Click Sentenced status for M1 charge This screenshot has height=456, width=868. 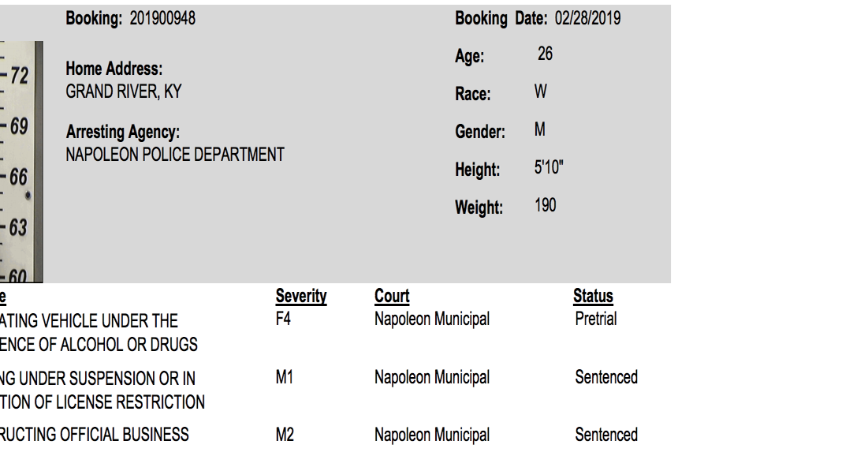point(606,377)
